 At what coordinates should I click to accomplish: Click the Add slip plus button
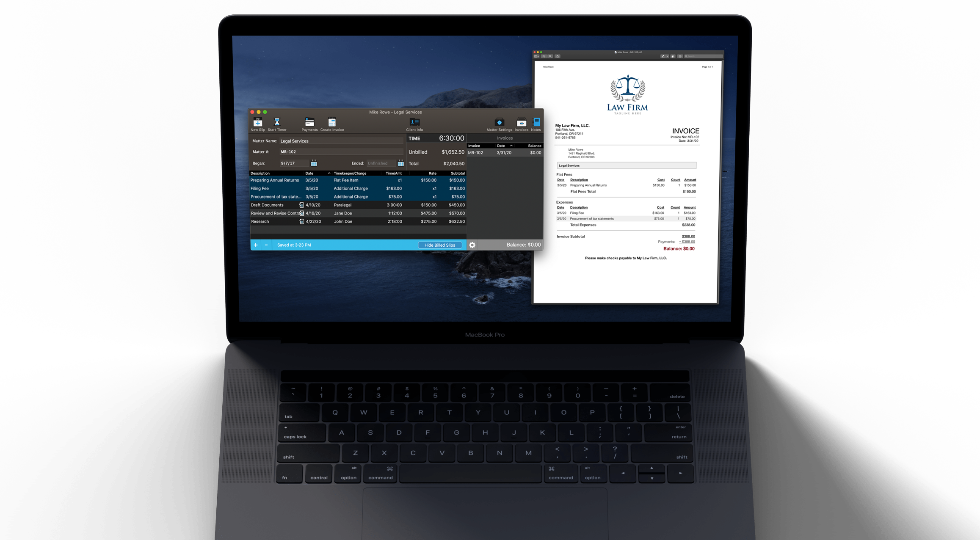(x=255, y=245)
